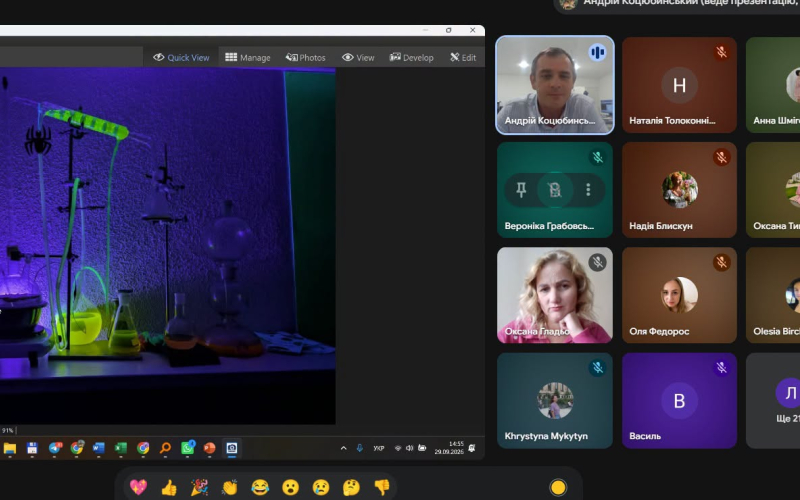Open the volume speaker tray icon
The width and height of the screenshot is (800, 500).
coord(409,448)
